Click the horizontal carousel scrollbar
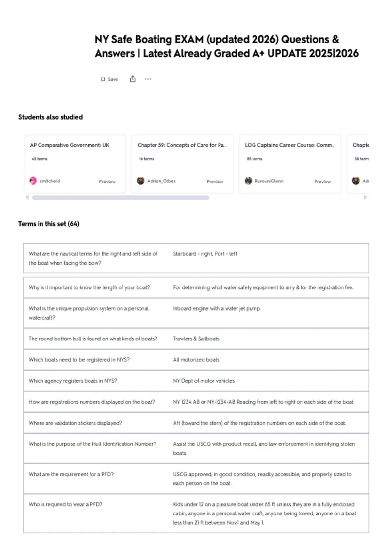This screenshot has width=392, height=556. click(x=121, y=198)
